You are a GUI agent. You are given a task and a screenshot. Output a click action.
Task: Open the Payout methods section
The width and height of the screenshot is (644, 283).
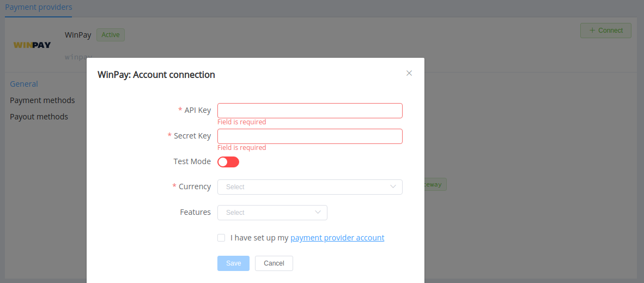pos(39,117)
